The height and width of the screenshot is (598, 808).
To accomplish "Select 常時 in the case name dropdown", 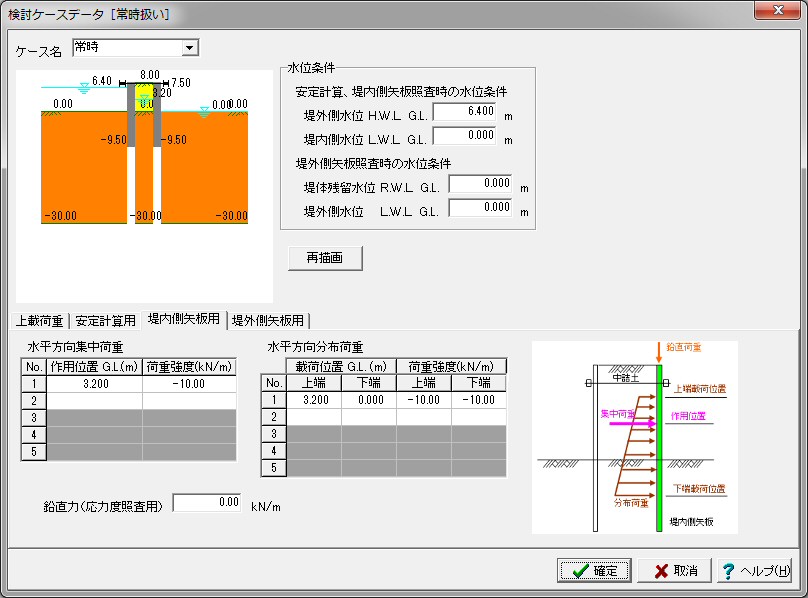I will click(x=120, y=47).
